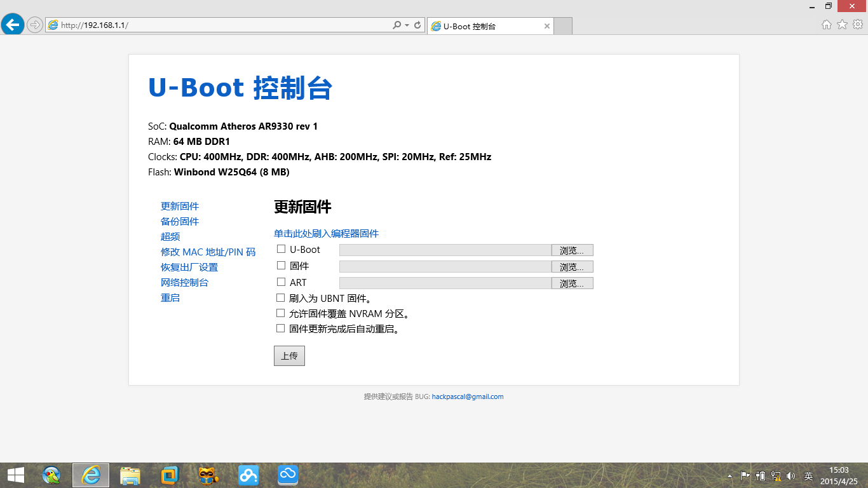Go to 备份固件 in the sidebar
The width and height of the screenshot is (868, 488).
click(180, 222)
